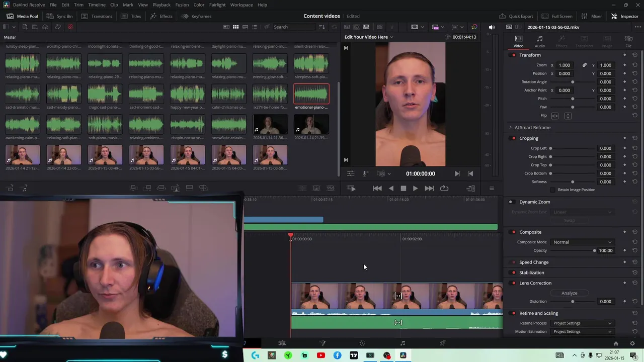Click the Quick Export button
Viewport: 644px width, 362px height.
516,16
